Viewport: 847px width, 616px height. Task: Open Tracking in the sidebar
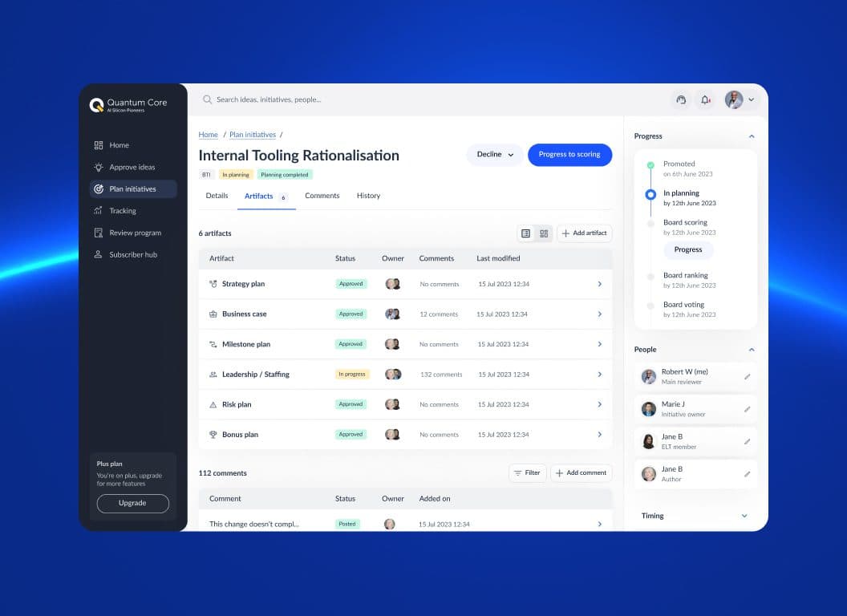(123, 211)
